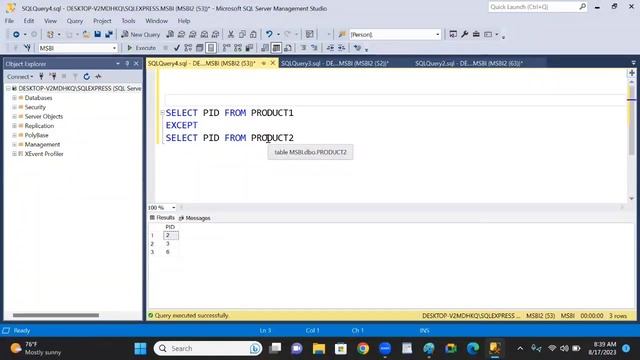Expand the Databases node
The image size is (640, 360).
coord(14,98)
